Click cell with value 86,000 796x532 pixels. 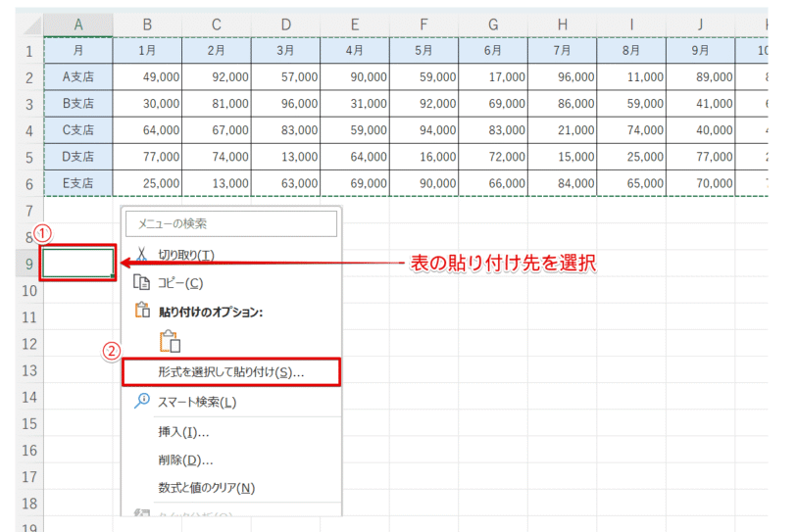coord(563,104)
